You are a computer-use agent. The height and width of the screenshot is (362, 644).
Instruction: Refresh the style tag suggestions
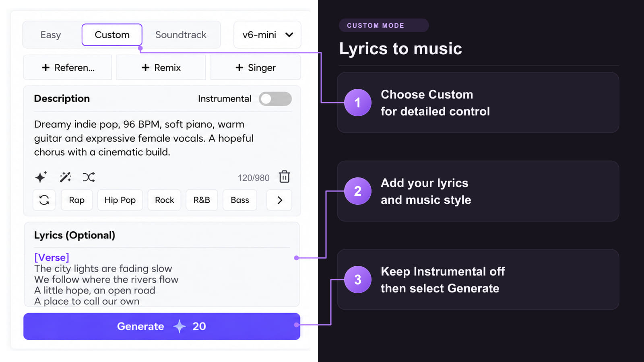point(44,200)
